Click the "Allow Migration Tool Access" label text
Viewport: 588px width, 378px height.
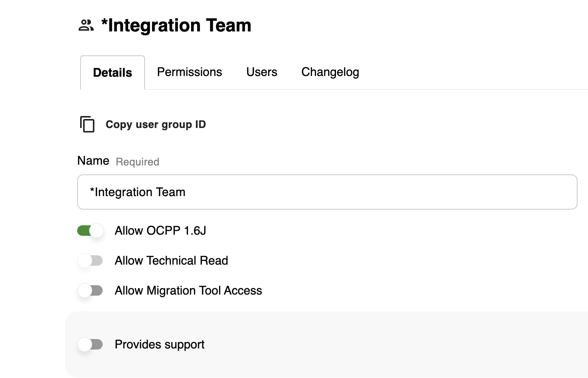pyautogui.click(x=188, y=290)
